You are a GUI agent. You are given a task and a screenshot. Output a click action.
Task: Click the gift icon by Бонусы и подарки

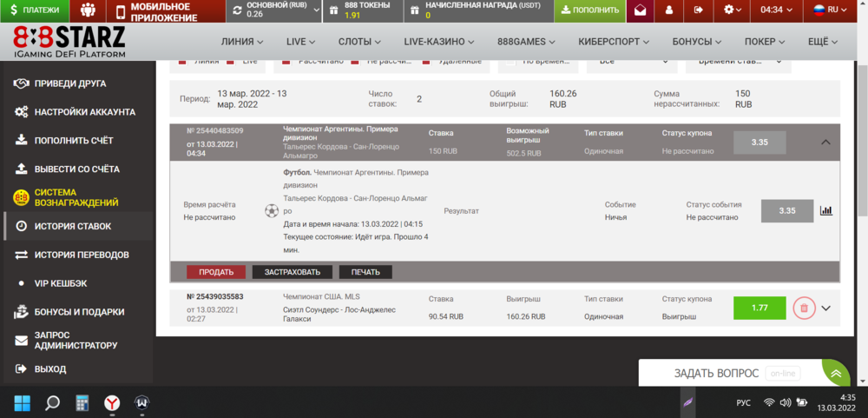tap(21, 312)
